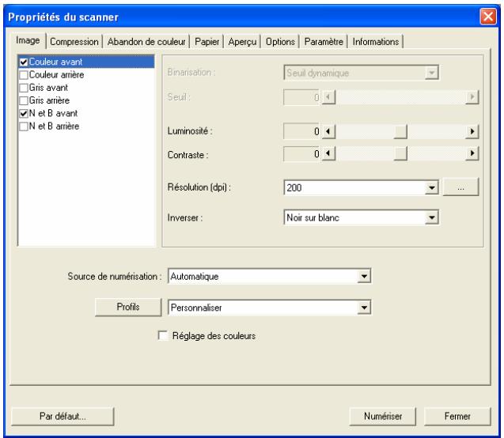This screenshot has height=438, width=504.
Task: Click the Profils button
Action: click(128, 307)
